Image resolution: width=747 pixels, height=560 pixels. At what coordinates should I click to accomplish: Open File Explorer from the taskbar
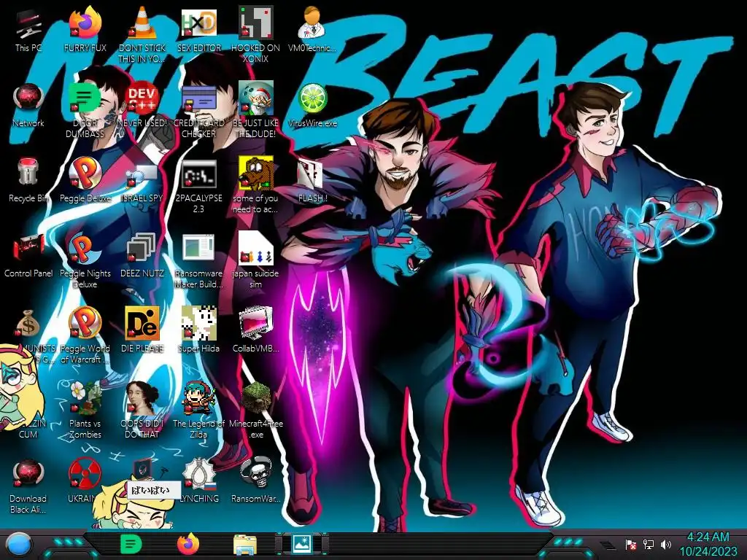(245, 545)
